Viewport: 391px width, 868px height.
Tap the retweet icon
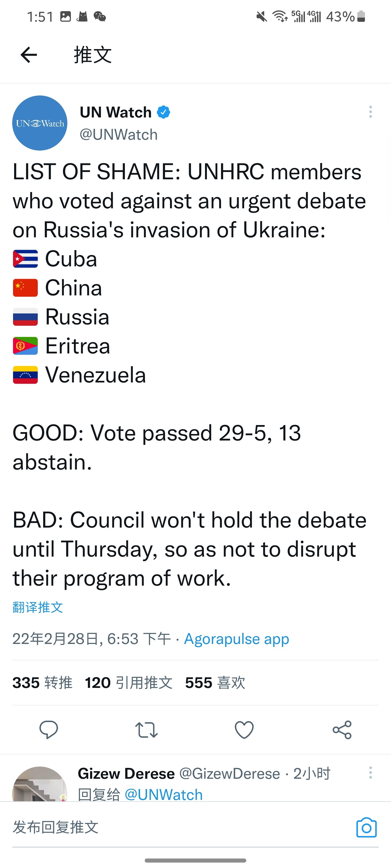[x=146, y=729]
